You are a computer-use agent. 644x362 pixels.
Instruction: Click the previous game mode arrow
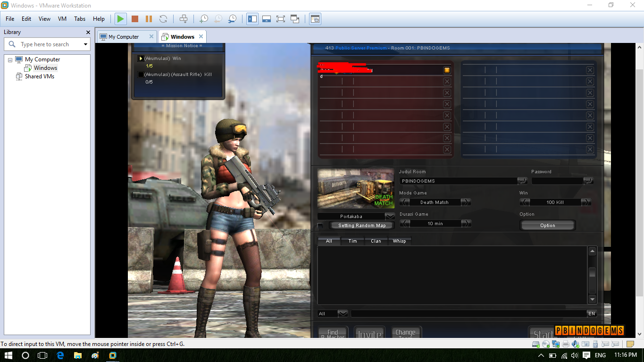[x=404, y=202]
